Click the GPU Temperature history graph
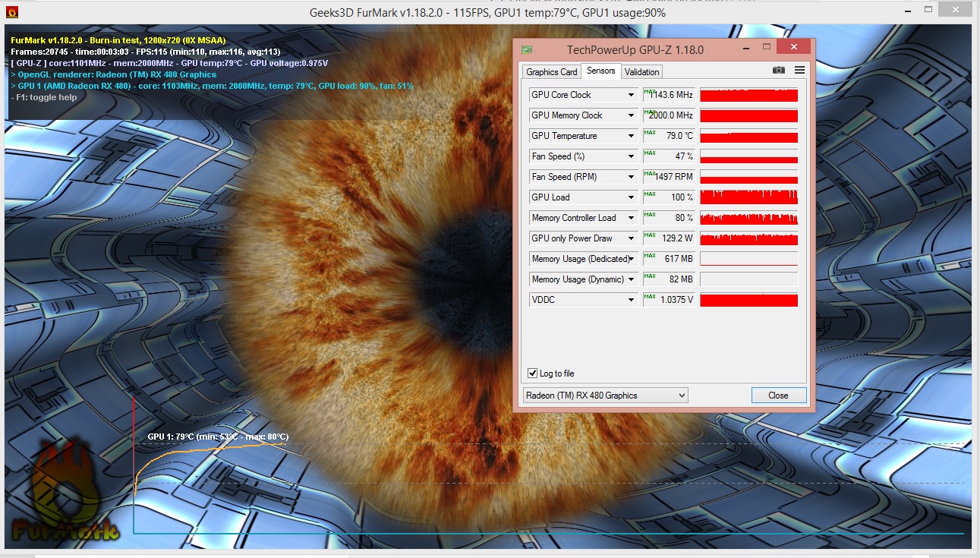This screenshot has height=558, width=980. (748, 136)
